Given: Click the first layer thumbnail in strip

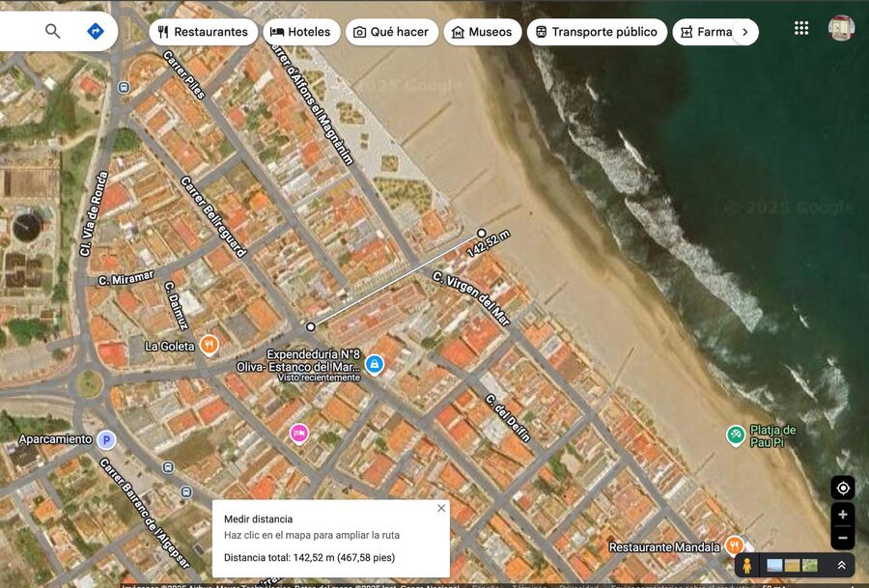Looking at the screenshot, I should [x=774, y=565].
